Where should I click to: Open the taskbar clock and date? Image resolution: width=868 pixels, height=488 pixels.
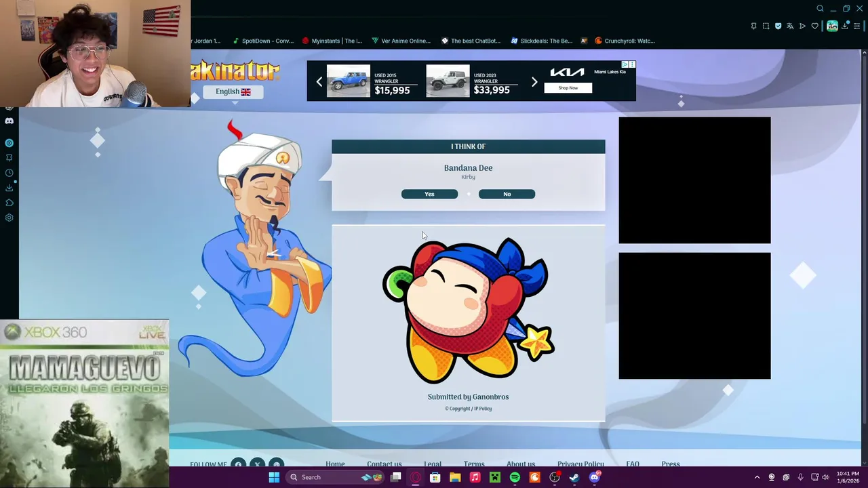tap(848, 477)
